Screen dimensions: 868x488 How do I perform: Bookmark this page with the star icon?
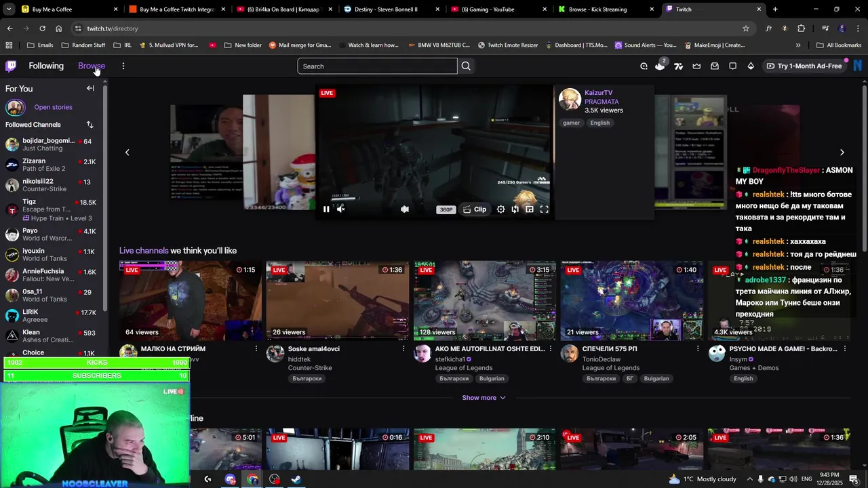(746, 28)
